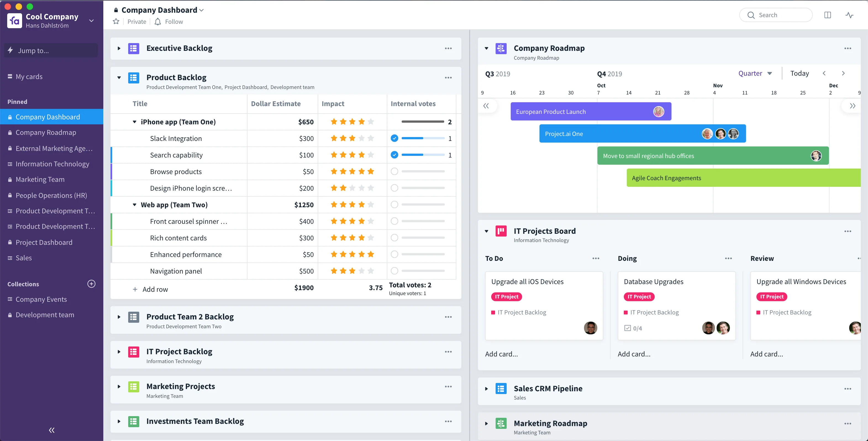868x441 pixels.
Task: Vote for Rich content cards row
Action: coord(394,238)
